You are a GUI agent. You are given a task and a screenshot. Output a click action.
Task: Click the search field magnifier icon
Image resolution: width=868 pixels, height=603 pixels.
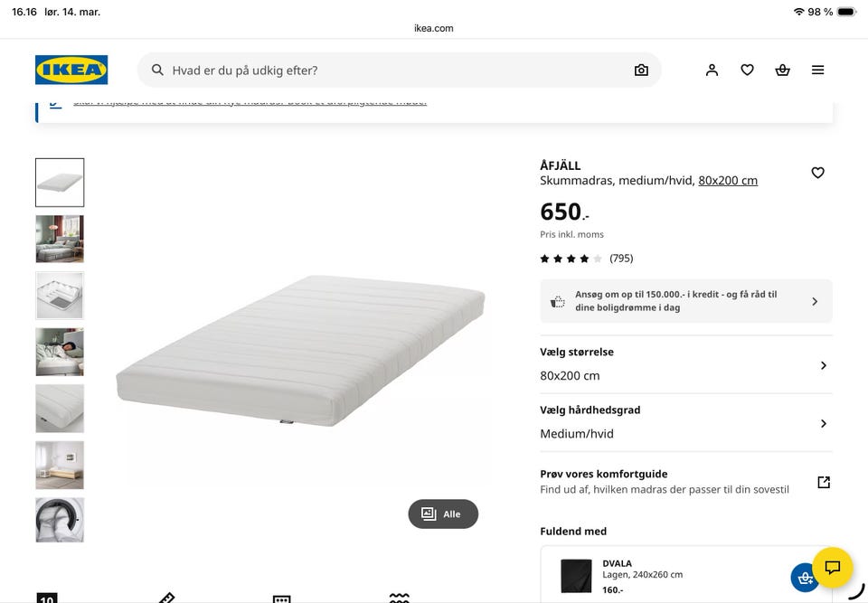coord(157,70)
